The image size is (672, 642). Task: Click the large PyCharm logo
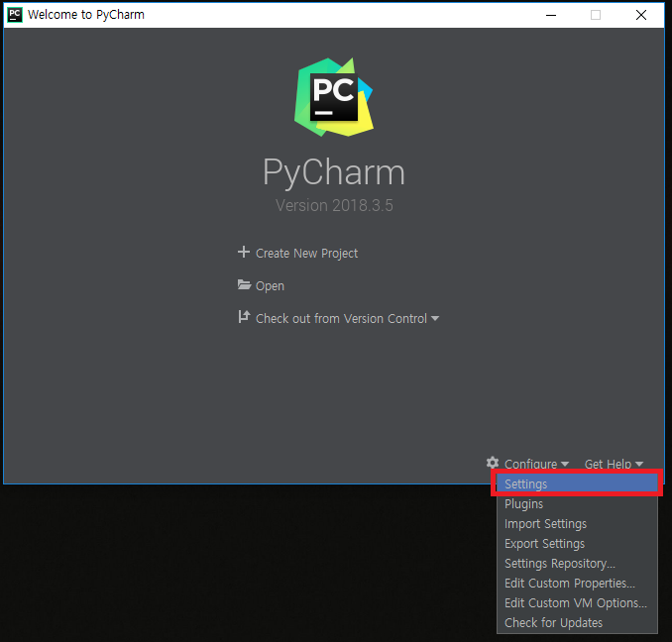(333, 97)
